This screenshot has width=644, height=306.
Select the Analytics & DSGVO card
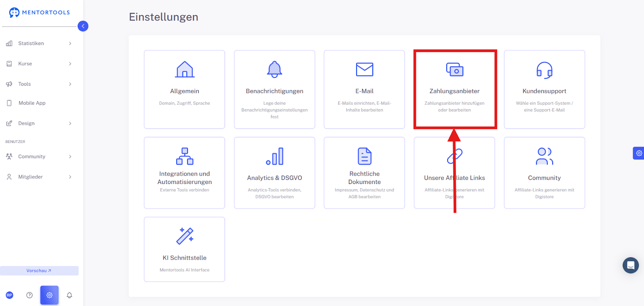pos(275,173)
